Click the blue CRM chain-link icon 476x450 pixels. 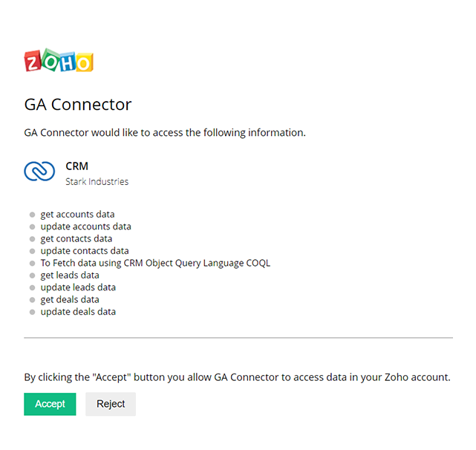point(39,172)
